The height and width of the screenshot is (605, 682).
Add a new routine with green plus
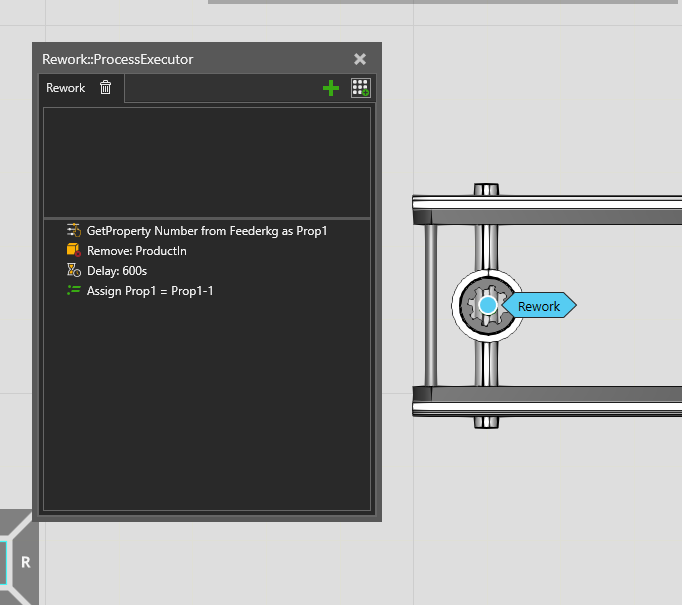pos(331,88)
